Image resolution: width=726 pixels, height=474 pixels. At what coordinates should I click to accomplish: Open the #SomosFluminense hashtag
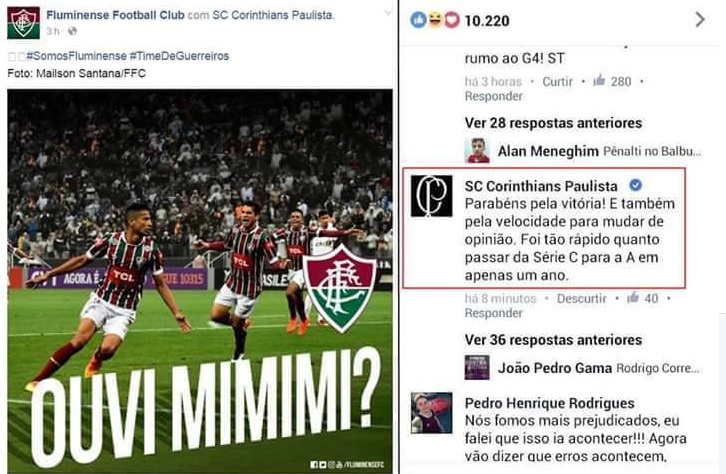coord(76,56)
